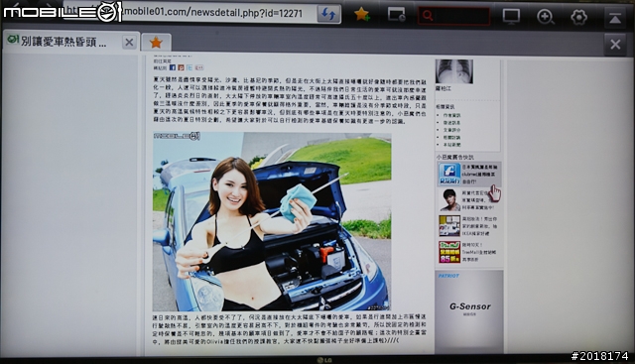The height and width of the screenshot is (364, 635).
Task: Click the second related-info bullet link
Action: pos(451,123)
